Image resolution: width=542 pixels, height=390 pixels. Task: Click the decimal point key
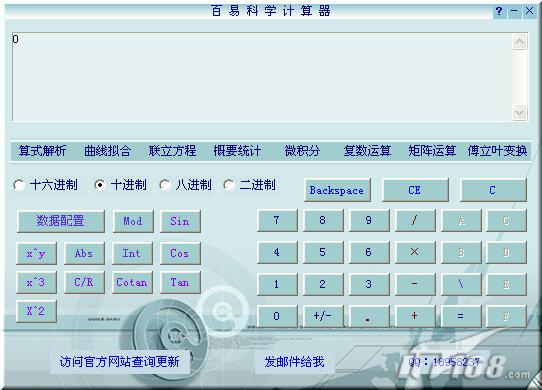tap(369, 316)
